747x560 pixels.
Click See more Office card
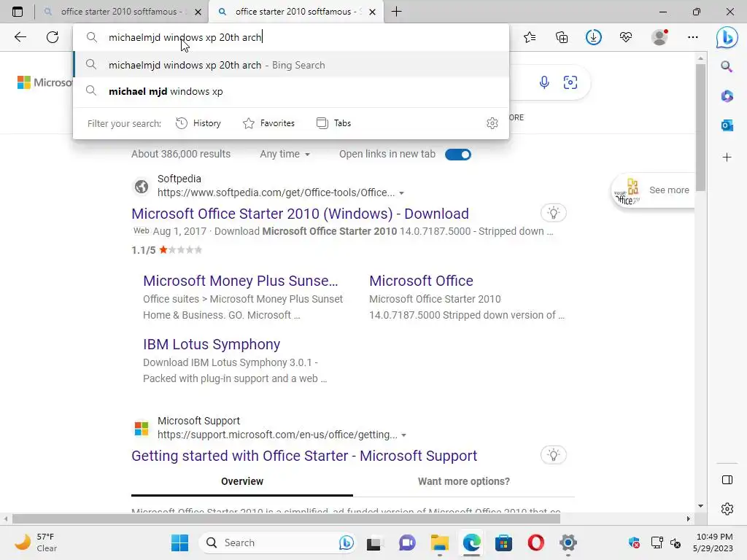tap(653, 190)
